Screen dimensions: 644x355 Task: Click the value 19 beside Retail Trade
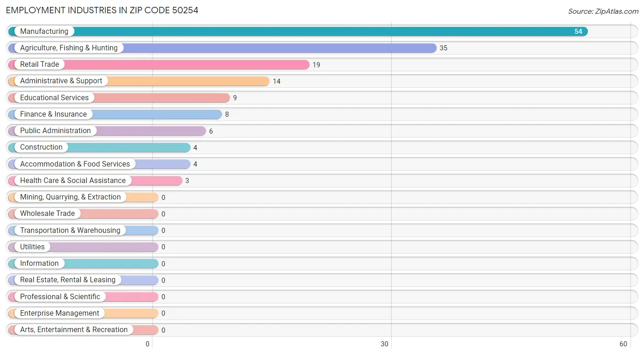point(317,65)
